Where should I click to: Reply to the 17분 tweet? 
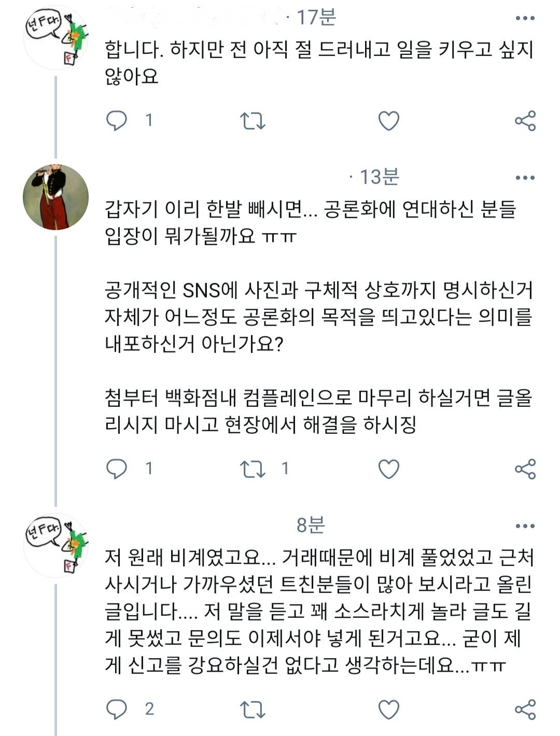pyautogui.click(x=117, y=120)
